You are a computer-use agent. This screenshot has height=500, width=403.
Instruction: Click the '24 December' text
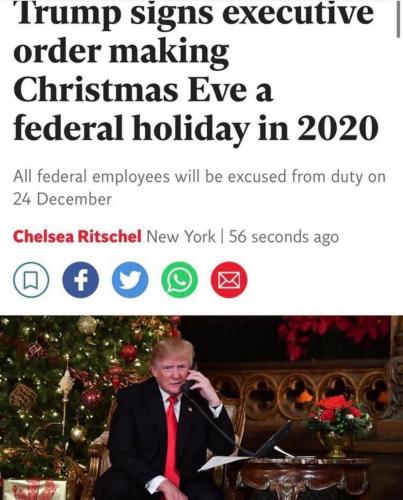(62, 199)
